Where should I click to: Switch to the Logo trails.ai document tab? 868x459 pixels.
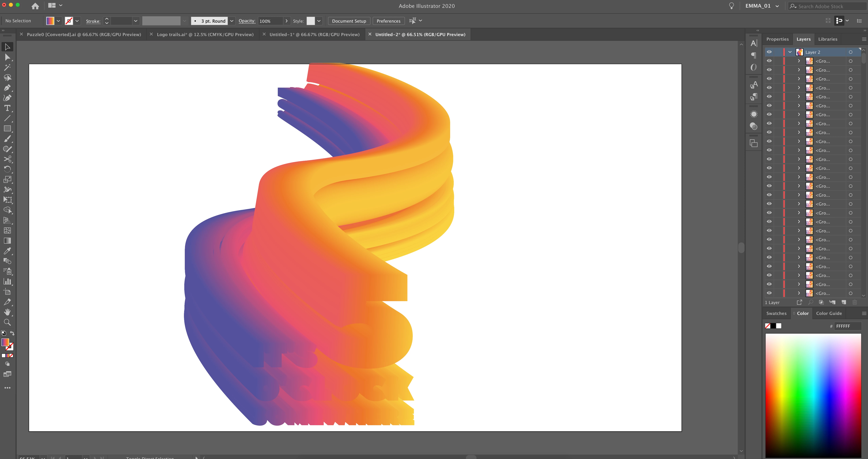[x=205, y=34]
